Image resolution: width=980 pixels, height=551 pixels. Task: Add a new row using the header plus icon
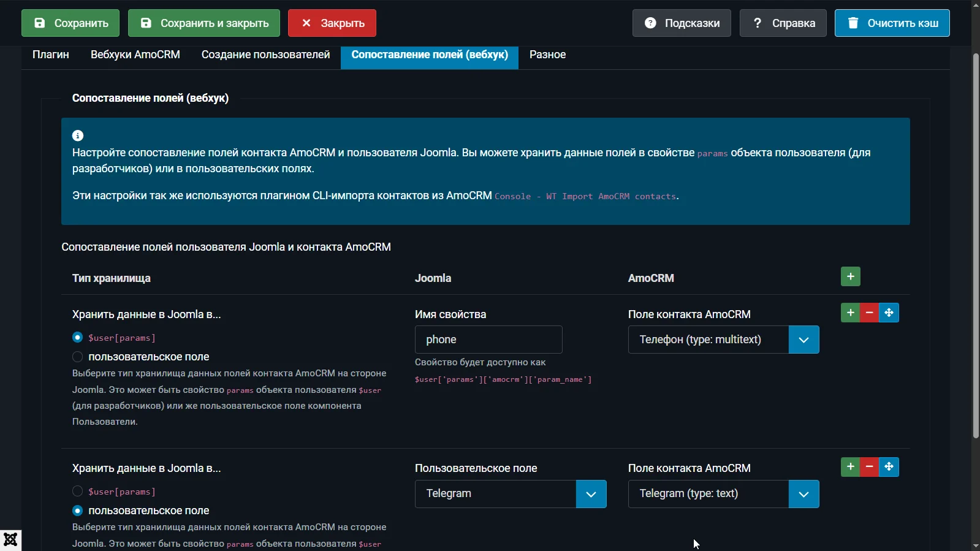(x=850, y=276)
